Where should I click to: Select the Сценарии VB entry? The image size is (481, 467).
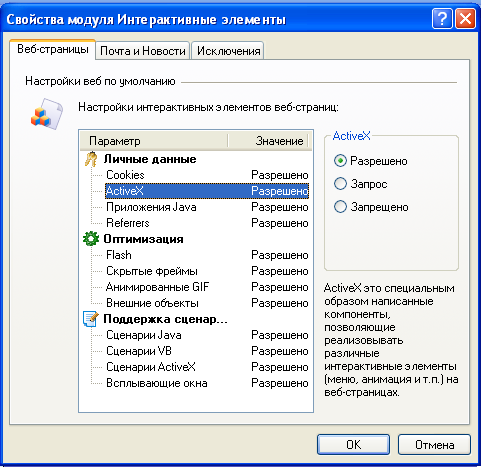pos(207,351)
